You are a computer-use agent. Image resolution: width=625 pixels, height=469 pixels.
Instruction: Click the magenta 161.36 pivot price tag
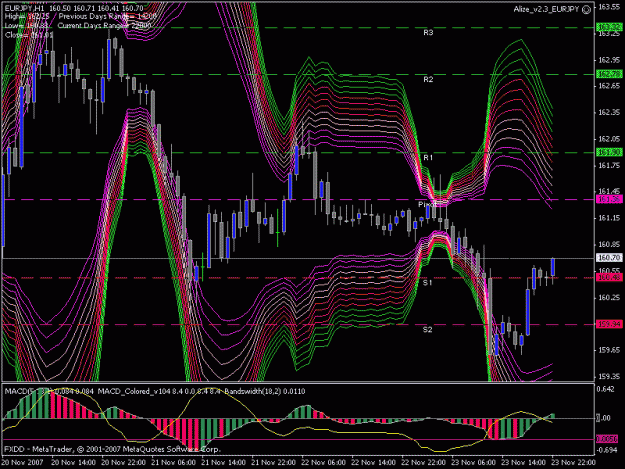tap(609, 199)
